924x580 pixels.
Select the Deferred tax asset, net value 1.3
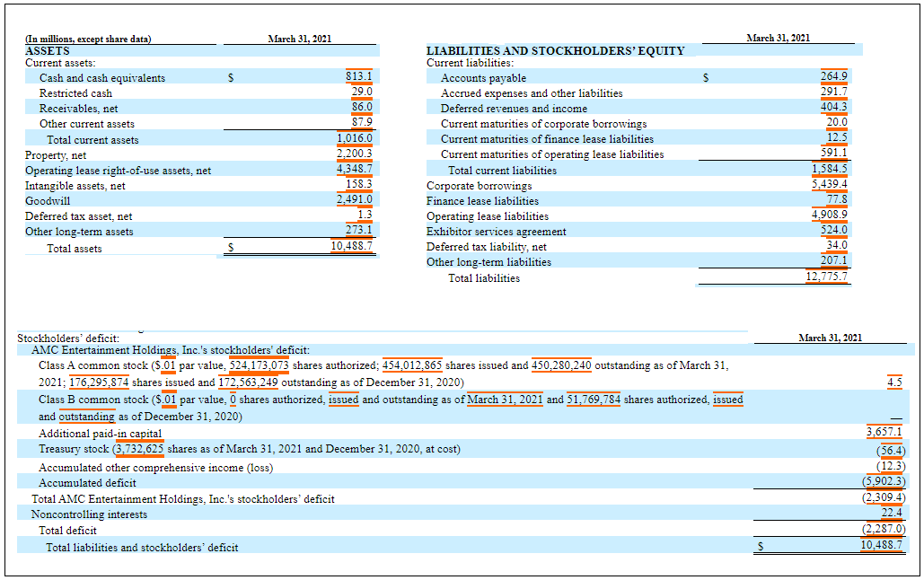(x=365, y=215)
